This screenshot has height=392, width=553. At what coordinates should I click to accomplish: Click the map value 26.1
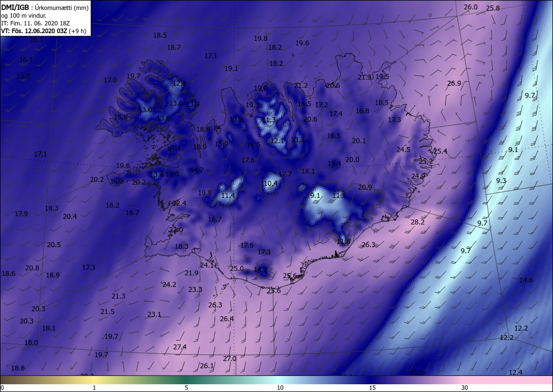click(207, 366)
